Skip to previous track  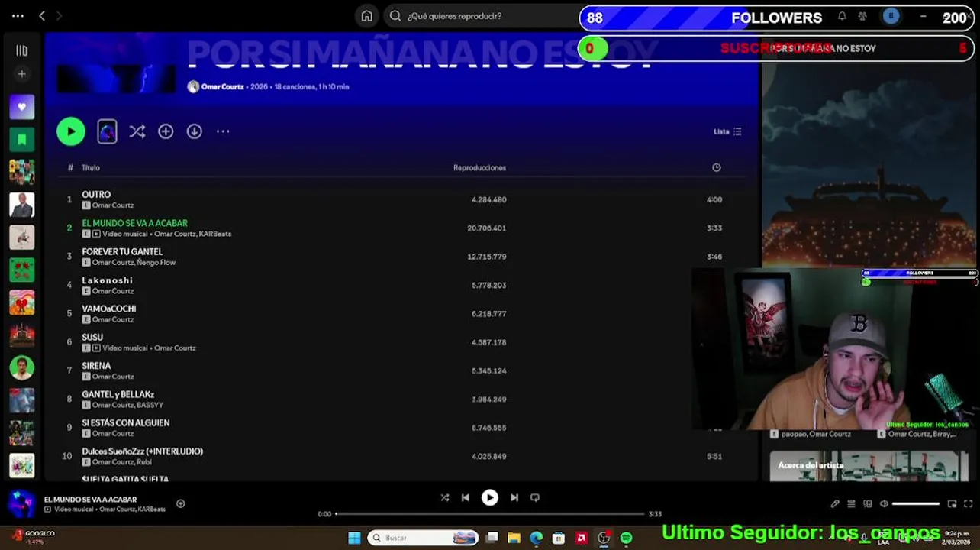[466, 497]
